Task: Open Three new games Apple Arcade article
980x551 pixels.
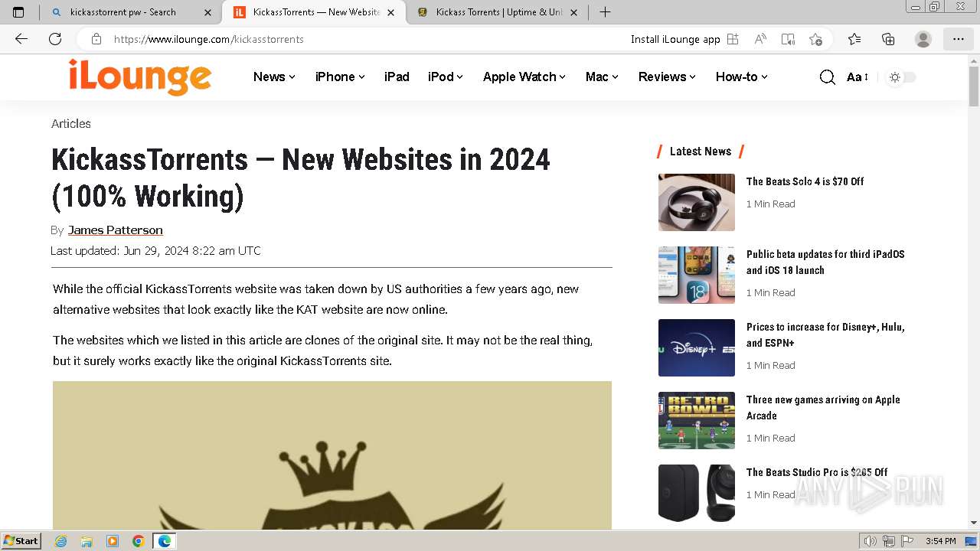Action: (823, 407)
